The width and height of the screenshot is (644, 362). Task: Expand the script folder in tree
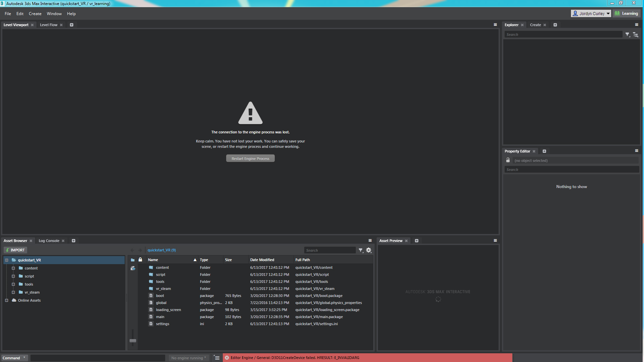point(13,276)
